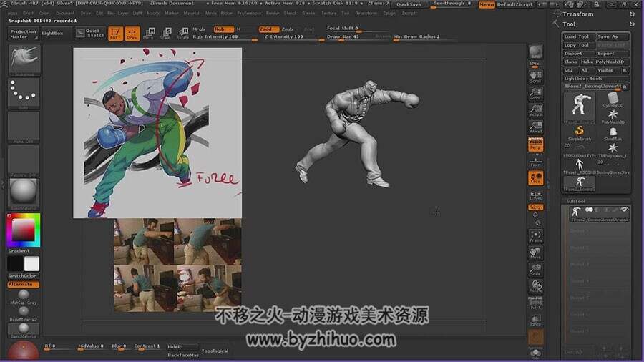
Task: Toggle Zsub sculpt mode
Action: [288, 29]
